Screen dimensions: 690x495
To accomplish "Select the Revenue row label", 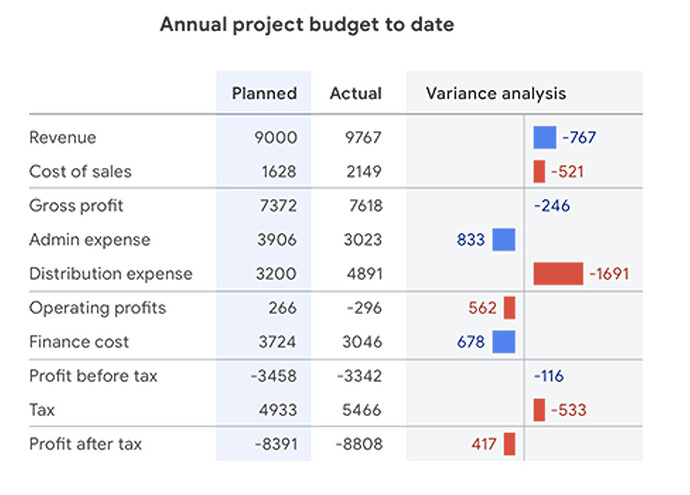I will coord(63,138).
